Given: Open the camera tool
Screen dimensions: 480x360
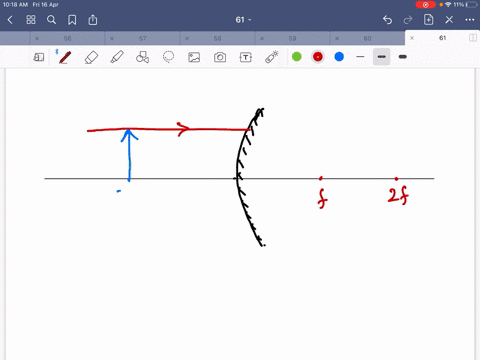Looking at the screenshot, I should pyautogui.click(x=220, y=57).
